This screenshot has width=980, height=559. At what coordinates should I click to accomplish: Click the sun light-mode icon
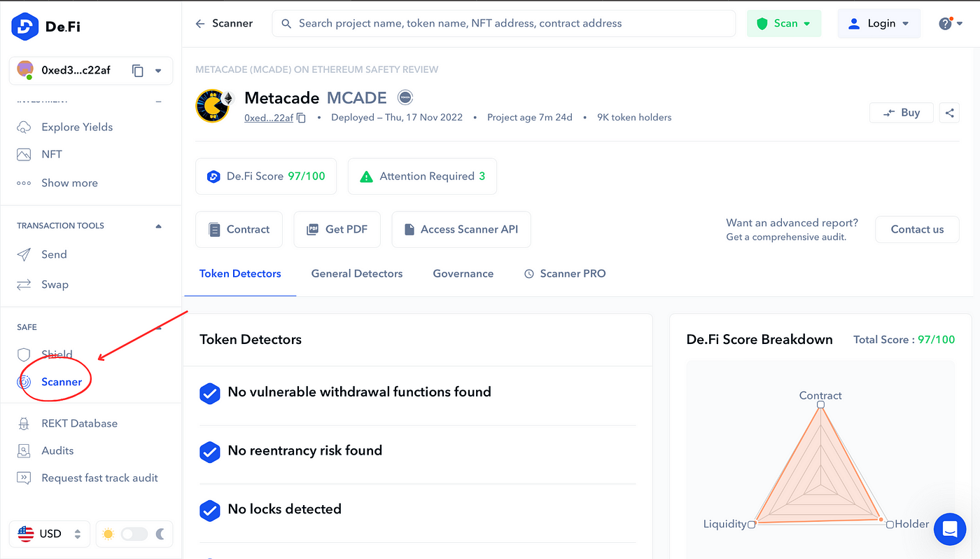pos(108,534)
